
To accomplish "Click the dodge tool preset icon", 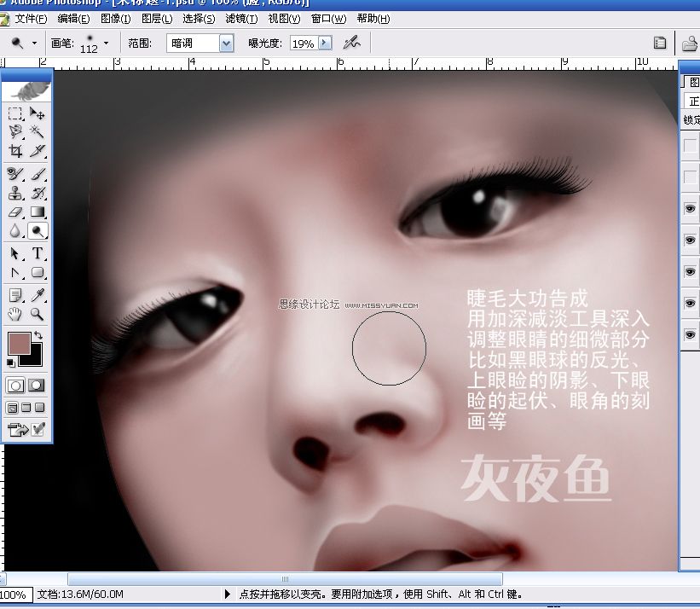I will [17, 43].
